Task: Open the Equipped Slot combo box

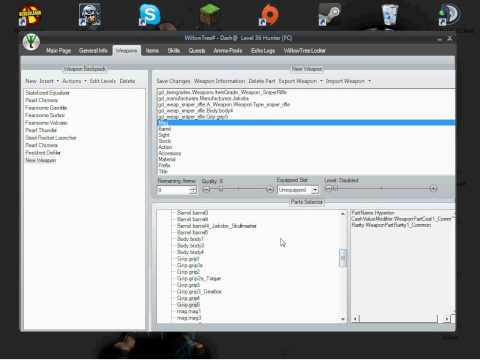Action: coord(298,190)
